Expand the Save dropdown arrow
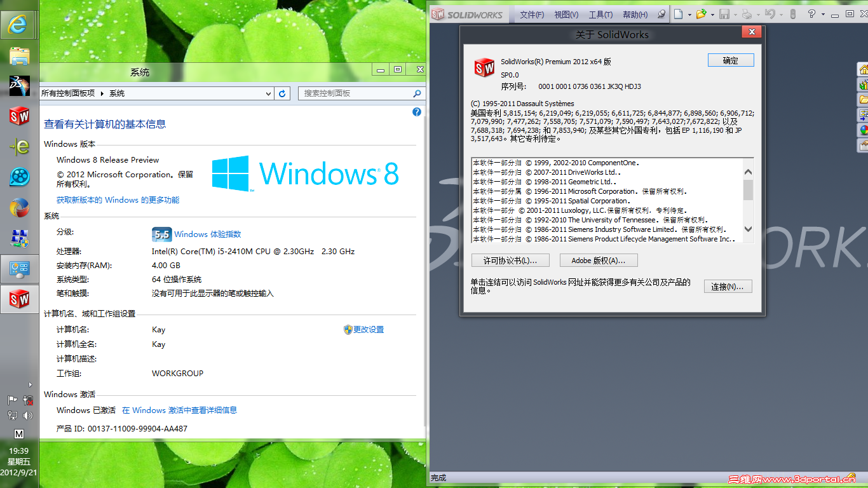The height and width of the screenshot is (488, 868). [x=735, y=14]
